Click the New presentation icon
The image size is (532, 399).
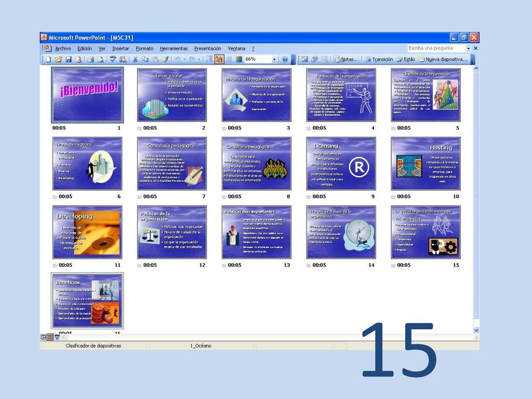(x=48, y=59)
